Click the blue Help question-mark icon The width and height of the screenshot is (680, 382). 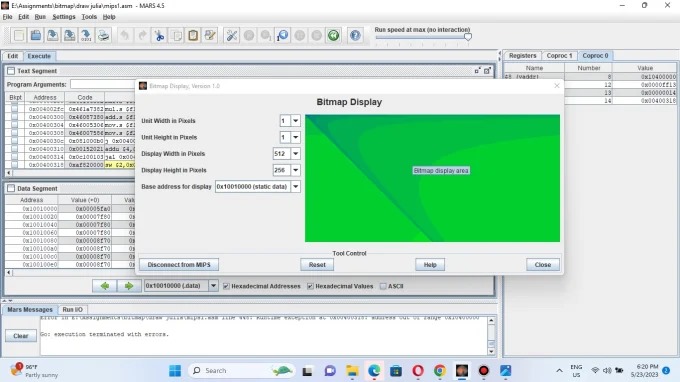[355, 36]
